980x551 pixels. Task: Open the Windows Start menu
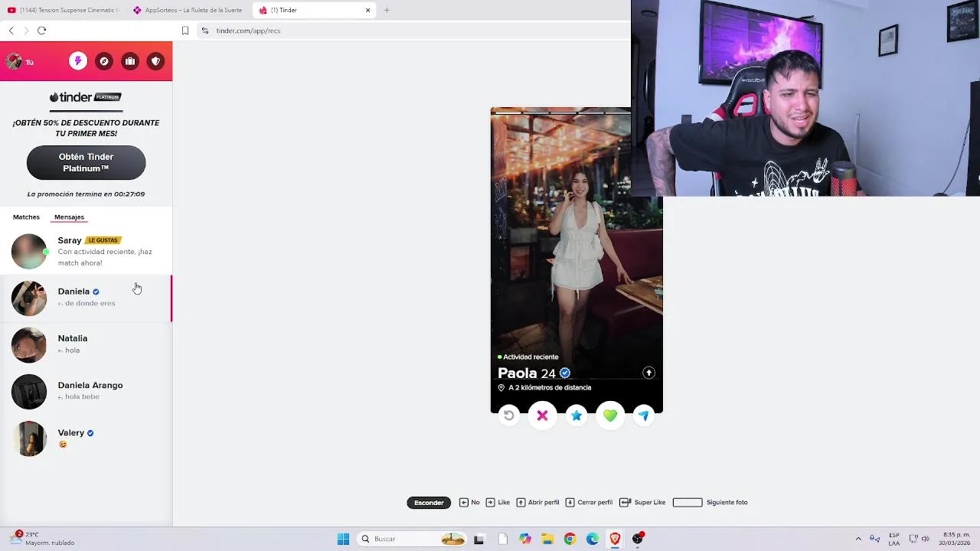pyautogui.click(x=343, y=539)
